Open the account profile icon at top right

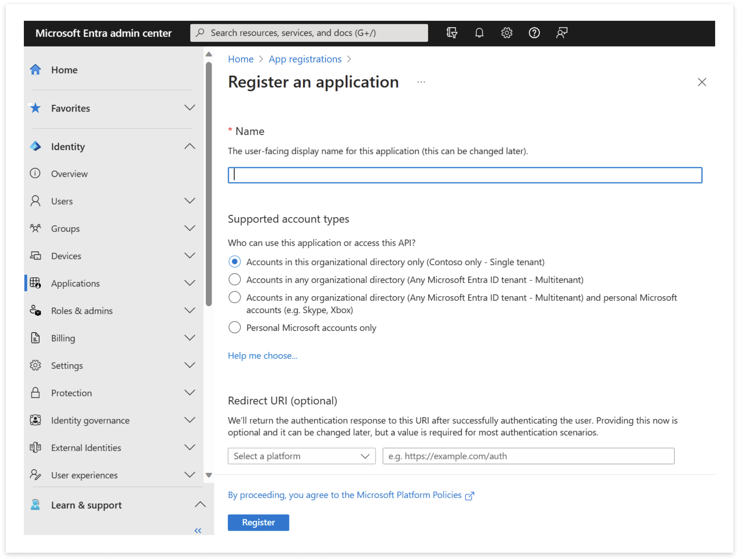pos(562,33)
